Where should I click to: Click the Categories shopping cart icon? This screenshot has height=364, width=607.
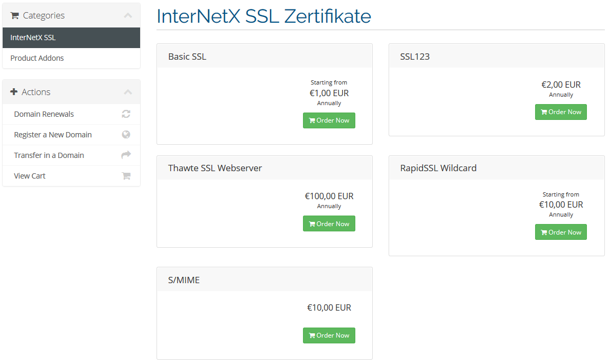pyautogui.click(x=15, y=15)
